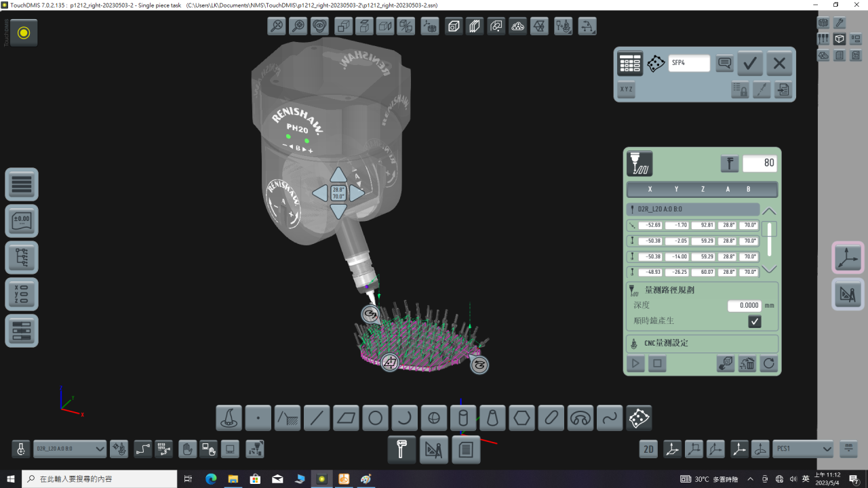Click the zoom-fit magnifier icon in top toolbar
Viewport: 868px width, 488px height.
click(277, 26)
